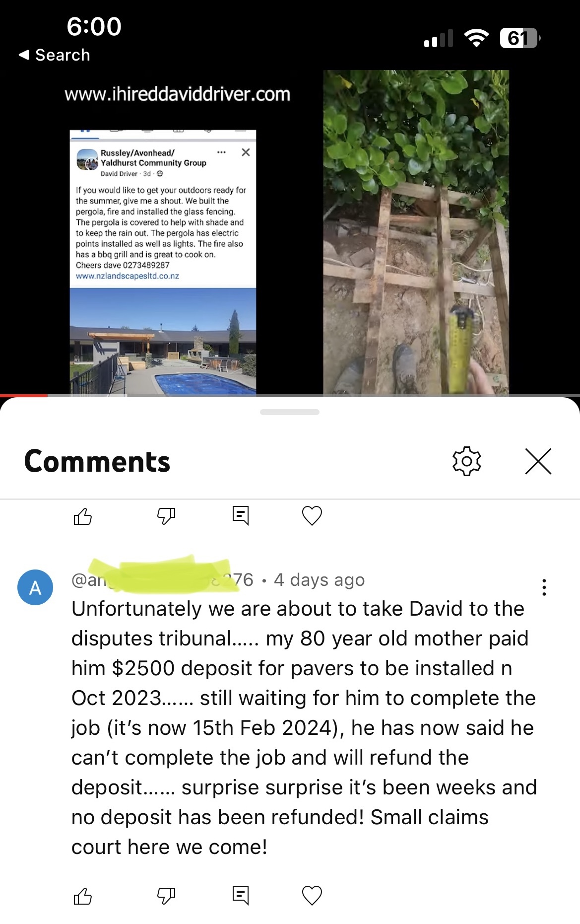Tap the battery indicator in status bar
Viewport: 580px width, 924px height.
pyautogui.click(x=520, y=38)
